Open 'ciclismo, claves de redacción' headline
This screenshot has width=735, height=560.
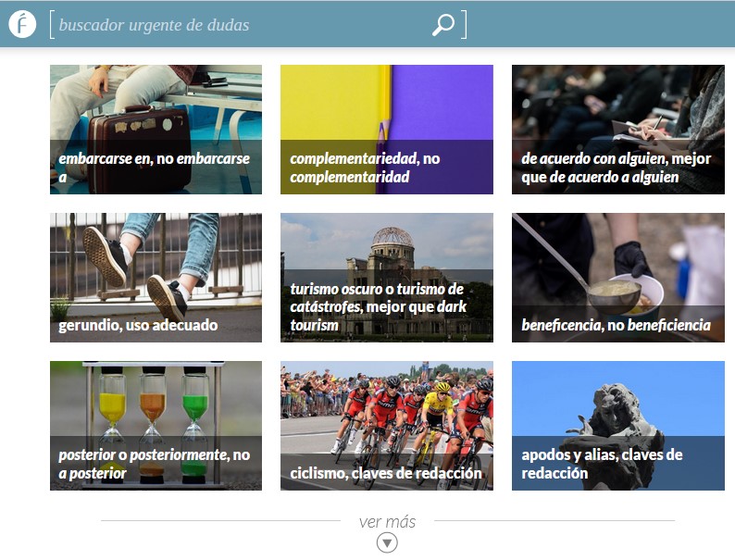385,473
